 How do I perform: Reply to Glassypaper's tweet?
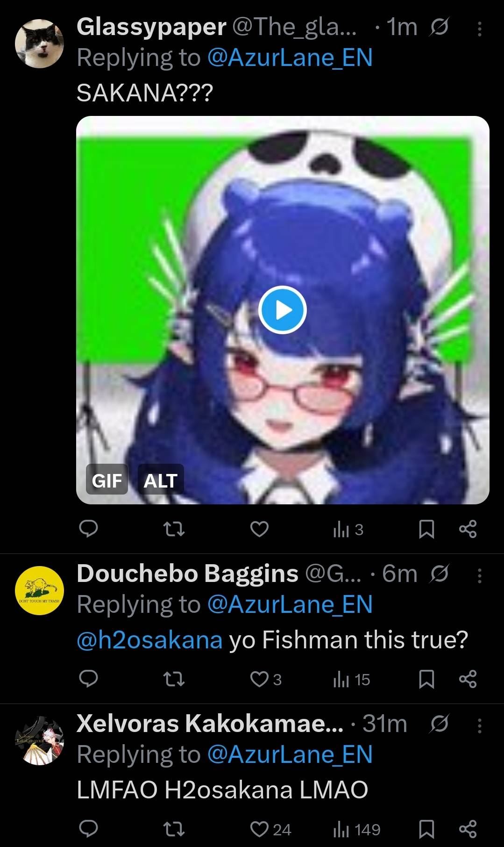coord(88,529)
